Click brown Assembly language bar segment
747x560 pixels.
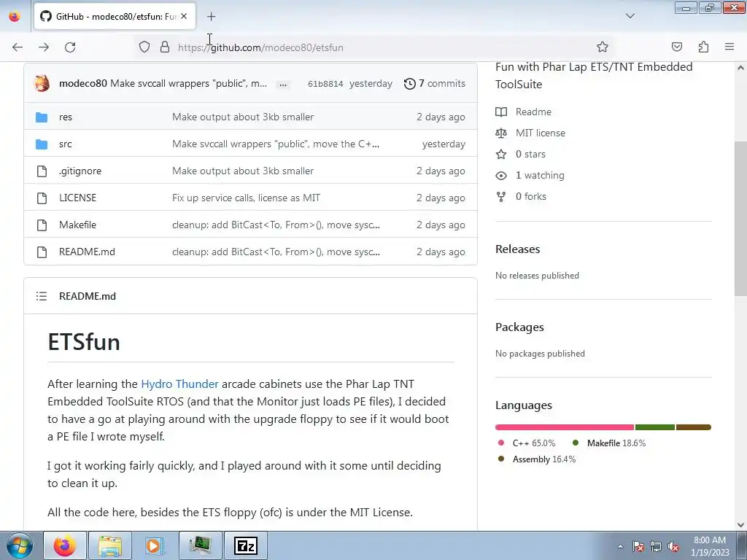[x=694, y=427]
